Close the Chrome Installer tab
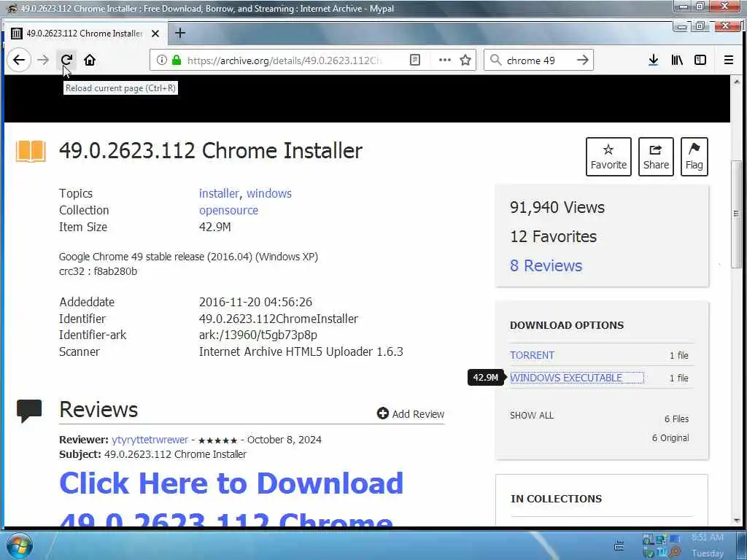The image size is (747, 560). 155,34
